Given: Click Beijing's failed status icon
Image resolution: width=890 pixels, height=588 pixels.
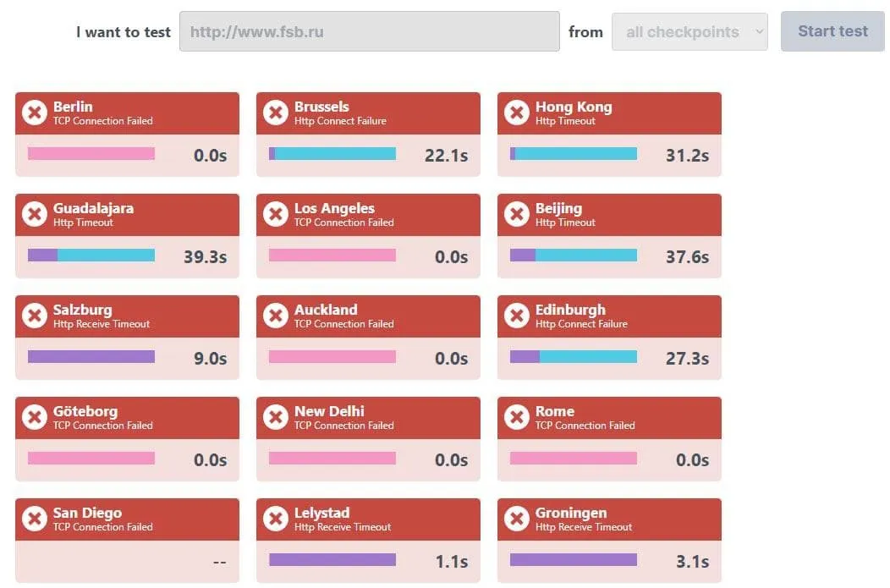Looking at the screenshot, I should coord(517,214).
